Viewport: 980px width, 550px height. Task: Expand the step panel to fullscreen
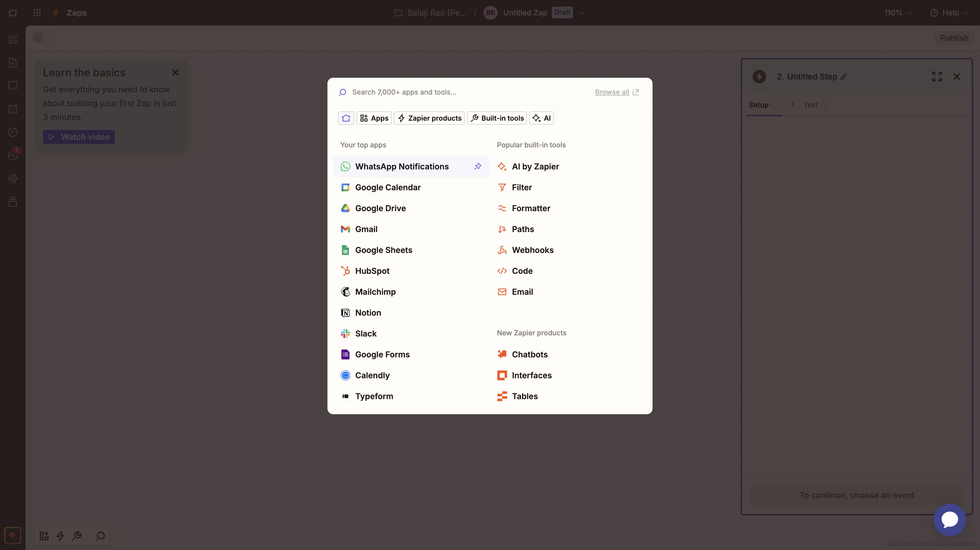(x=937, y=77)
